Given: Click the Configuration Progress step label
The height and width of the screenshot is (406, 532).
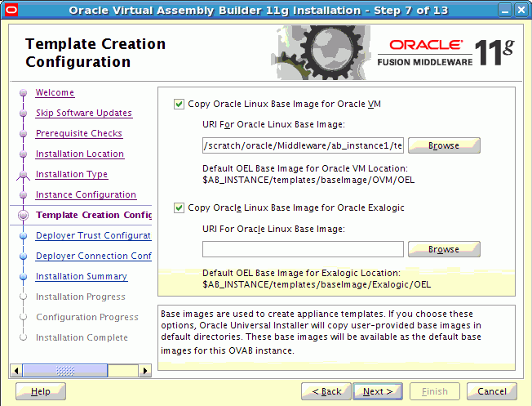Looking at the screenshot, I should [x=87, y=317].
